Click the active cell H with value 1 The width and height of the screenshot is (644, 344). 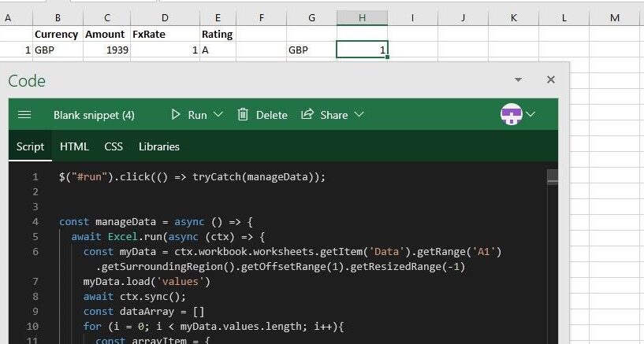(362, 50)
